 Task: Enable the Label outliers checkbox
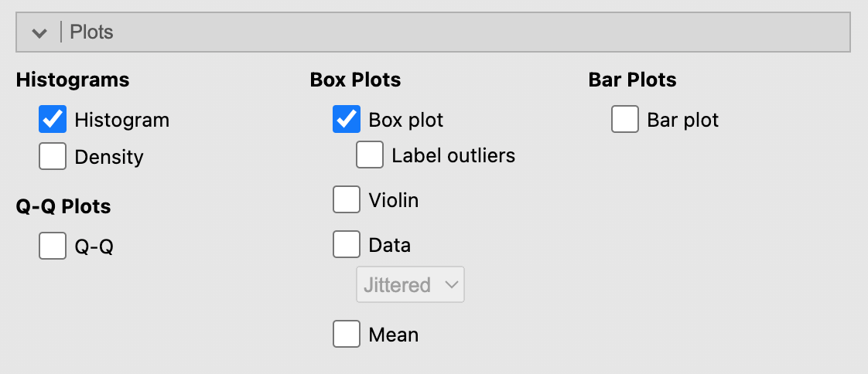pos(370,155)
